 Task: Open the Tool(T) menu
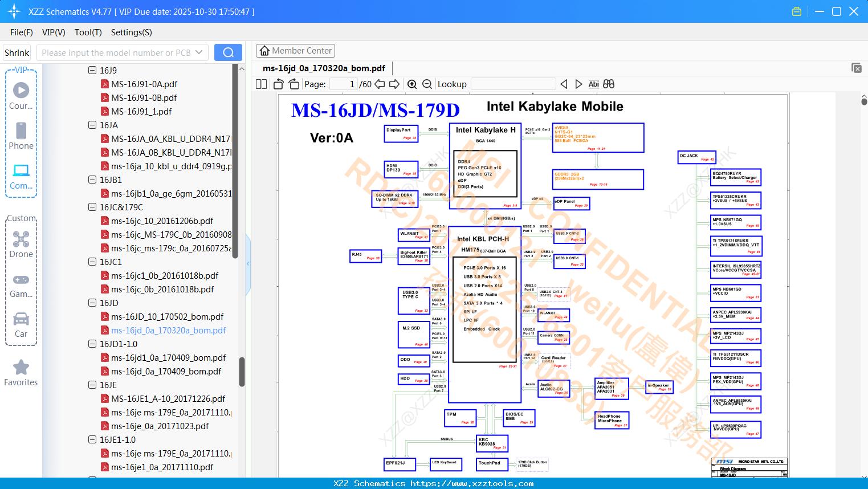tap(88, 32)
